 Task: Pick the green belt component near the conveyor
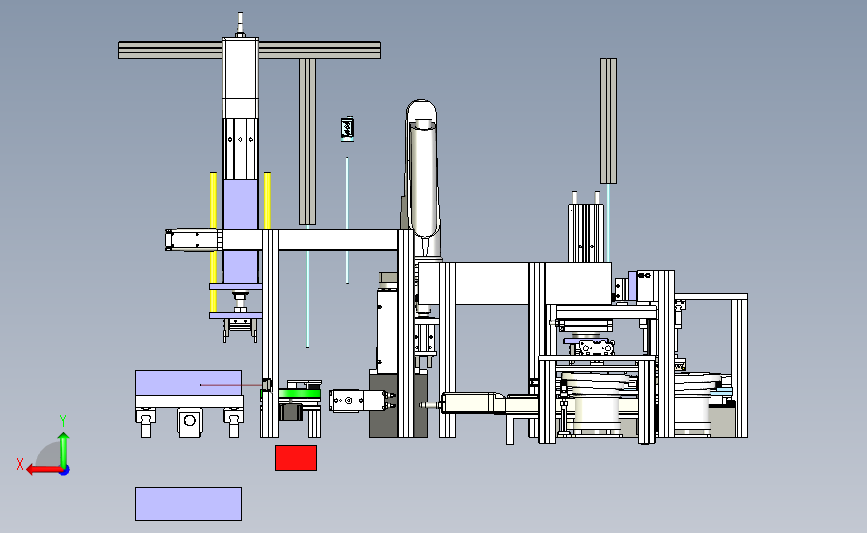pos(299,394)
